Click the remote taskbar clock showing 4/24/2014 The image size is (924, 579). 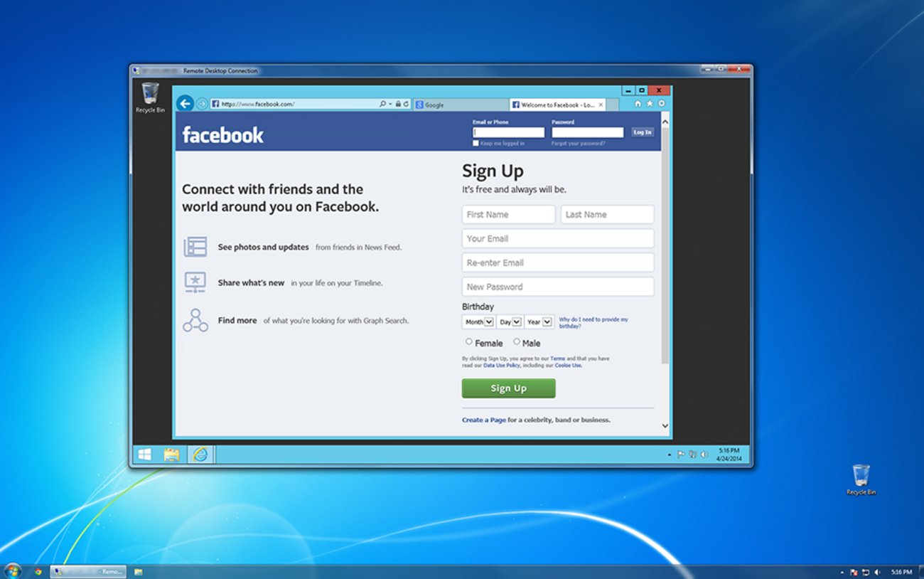point(729,455)
